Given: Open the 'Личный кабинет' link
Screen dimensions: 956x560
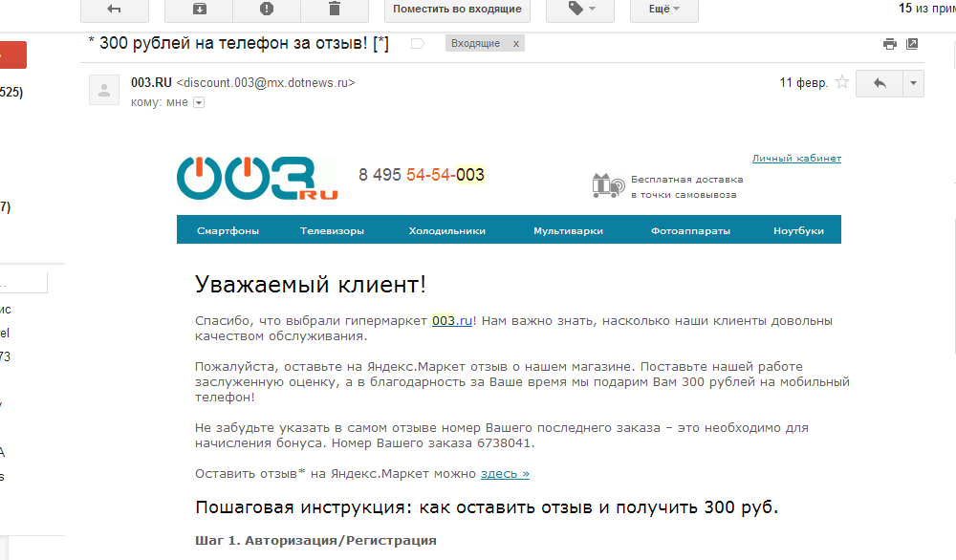Looking at the screenshot, I should tap(796, 159).
